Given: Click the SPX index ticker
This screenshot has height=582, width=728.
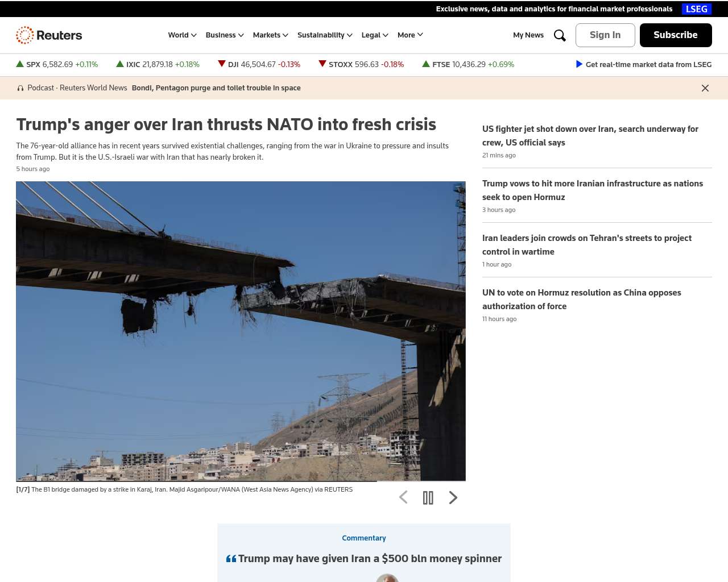Looking at the screenshot, I should pyautogui.click(x=57, y=64).
